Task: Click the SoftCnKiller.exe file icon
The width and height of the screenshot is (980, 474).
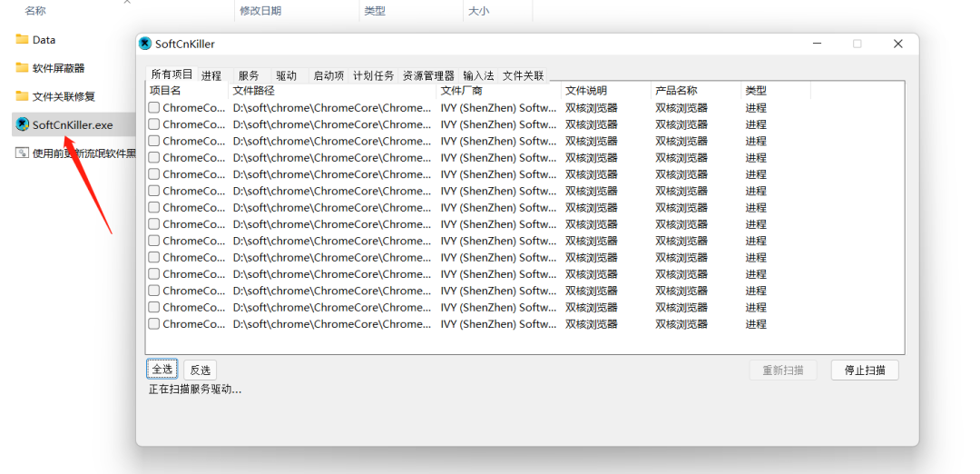Action: click(23, 124)
